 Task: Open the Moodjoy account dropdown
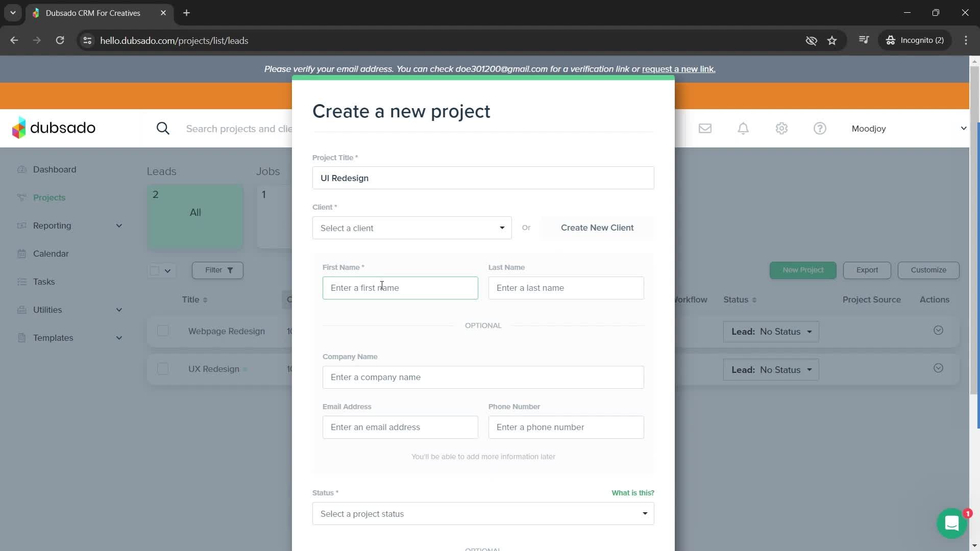point(909,129)
